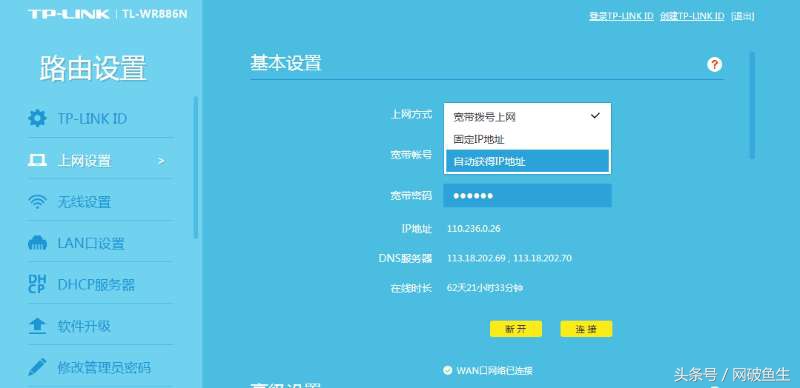Click IP address 110.236.0.26
This screenshot has height=388, width=800.
[473, 228]
